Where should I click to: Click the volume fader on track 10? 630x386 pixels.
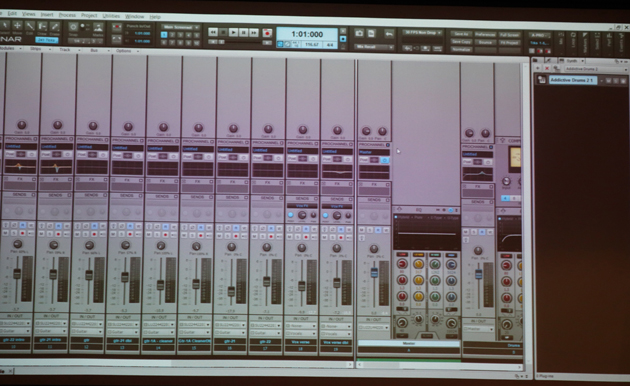click(17, 274)
